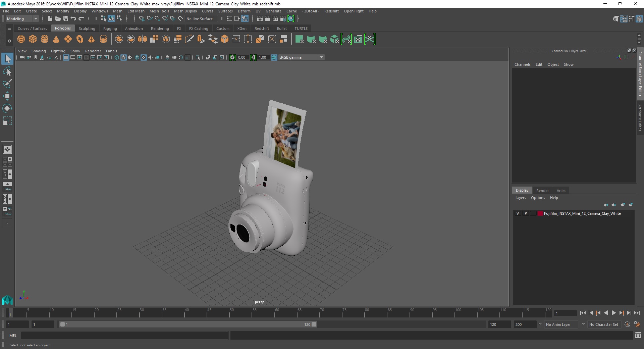
Task: Create a polygon cylinder from shelf
Action: point(45,39)
